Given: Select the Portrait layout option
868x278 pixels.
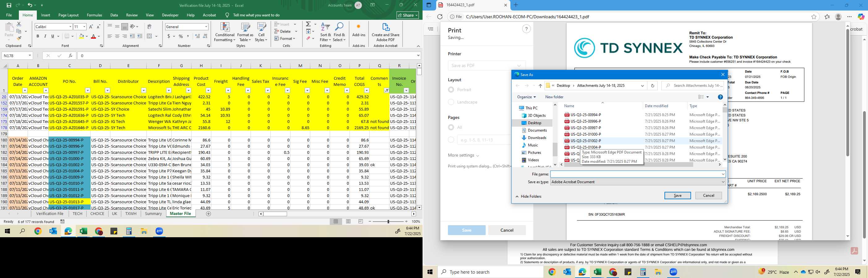Looking at the screenshot, I should 451,90.
